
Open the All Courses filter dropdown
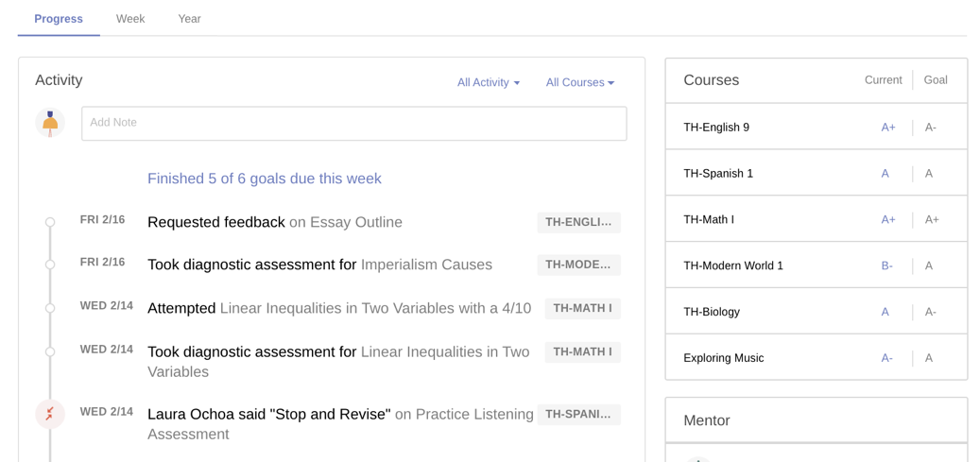point(580,82)
